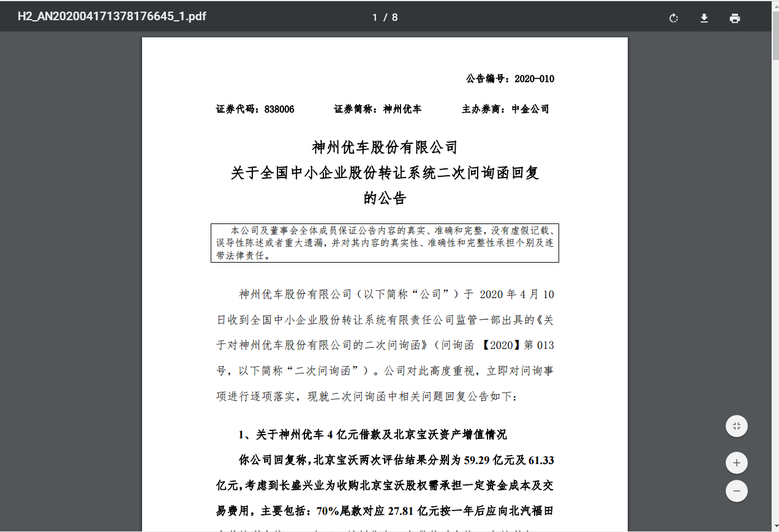779x532 pixels.
Task: Click the securities code 838006
Action: 279,110
